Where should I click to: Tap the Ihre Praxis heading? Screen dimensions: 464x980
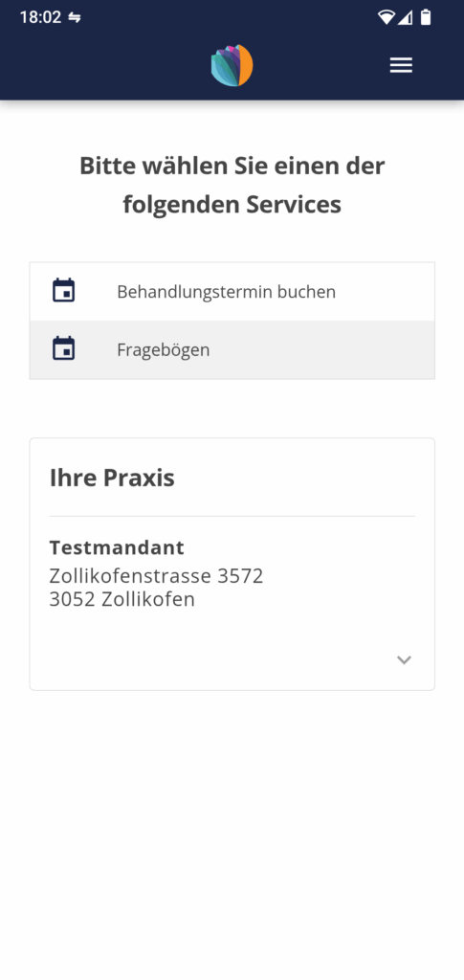click(x=112, y=478)
